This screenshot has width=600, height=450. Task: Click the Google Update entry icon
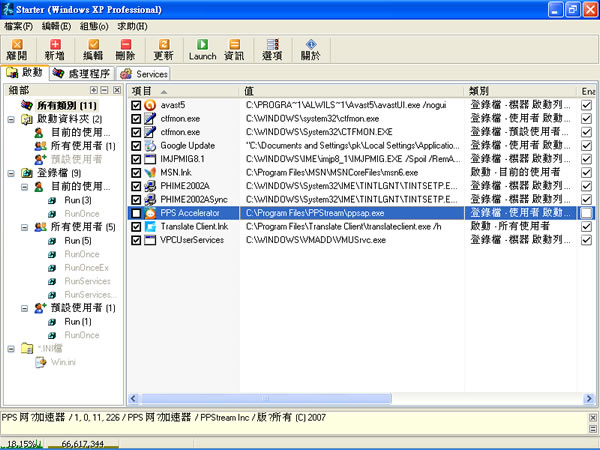150,145
